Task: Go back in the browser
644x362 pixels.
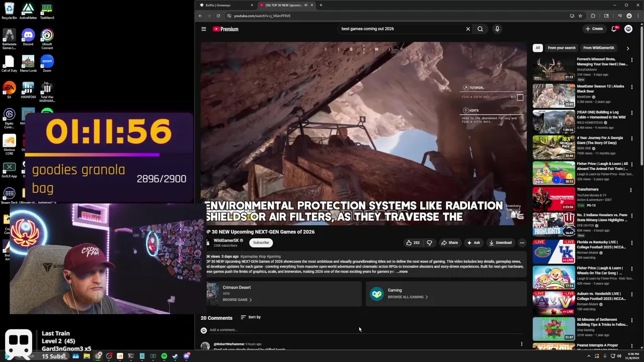Action: click(x=200, y=16)
